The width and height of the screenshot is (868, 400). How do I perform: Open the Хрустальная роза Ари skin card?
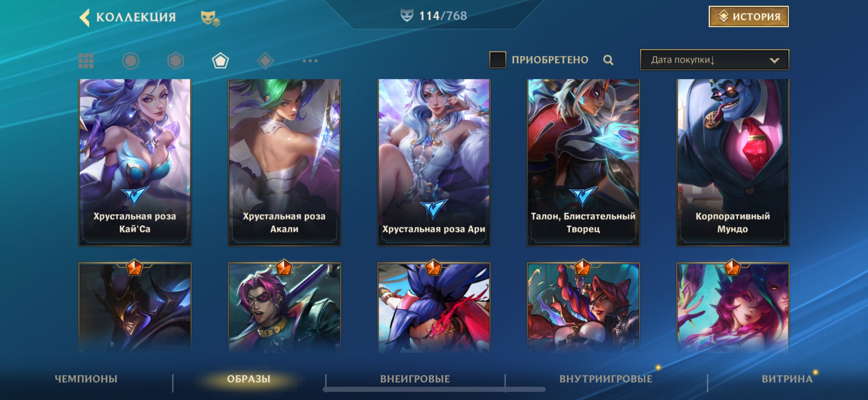(434, 163)
